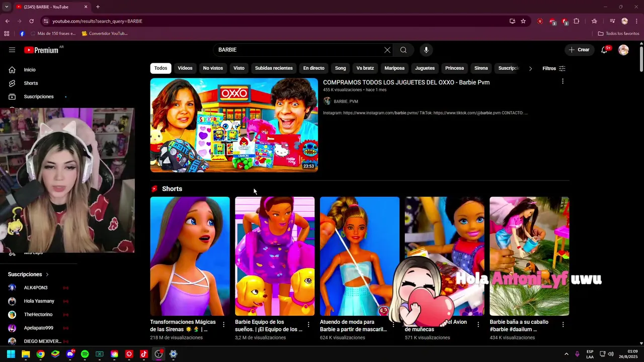Open Facebook bookmark icon
The height and width of the screenshot is (362, 644).
click(22, 34)
